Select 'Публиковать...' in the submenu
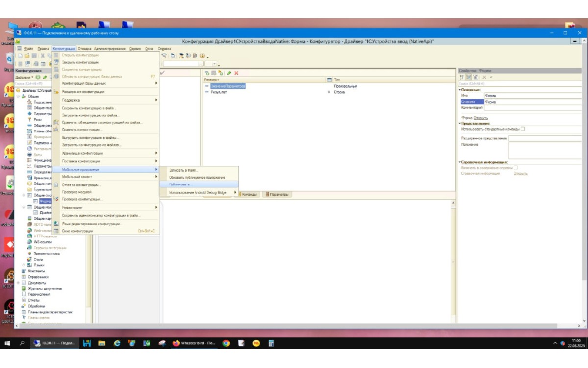Viewport: 588px width, 368px height. click(x=180, y=184)
